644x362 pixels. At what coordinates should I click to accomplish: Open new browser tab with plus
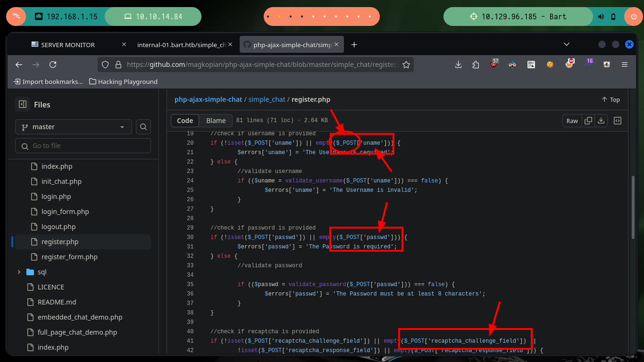(354, 45)
